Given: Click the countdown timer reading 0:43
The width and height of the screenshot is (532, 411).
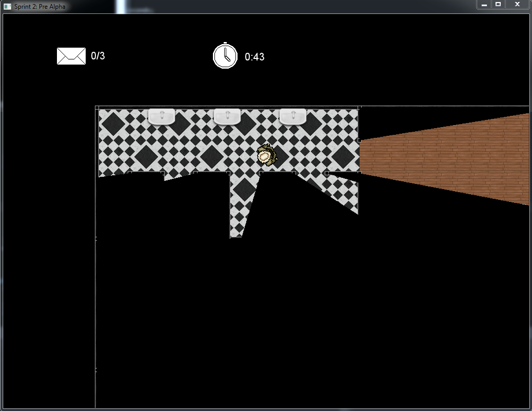Looking at the screenshot, I should pos(254,57).
